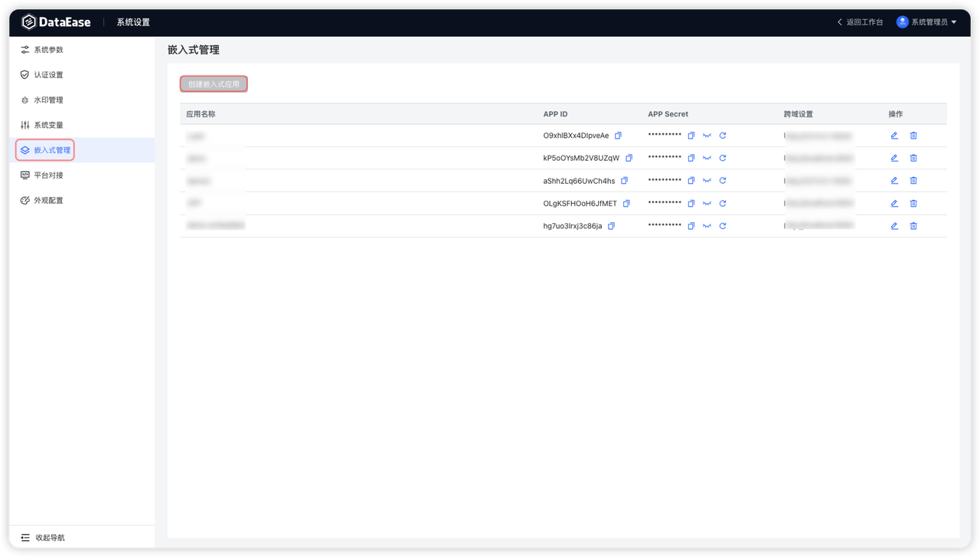Click the 创建嵌入式应用 button
The height and width of the screenshot is (557, 980).
[x=214, y=84]
